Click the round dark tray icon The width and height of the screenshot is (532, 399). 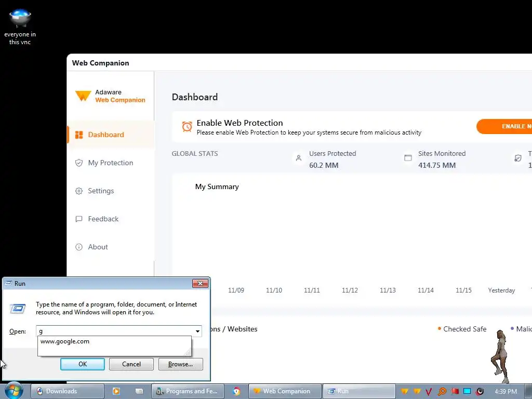480,391
